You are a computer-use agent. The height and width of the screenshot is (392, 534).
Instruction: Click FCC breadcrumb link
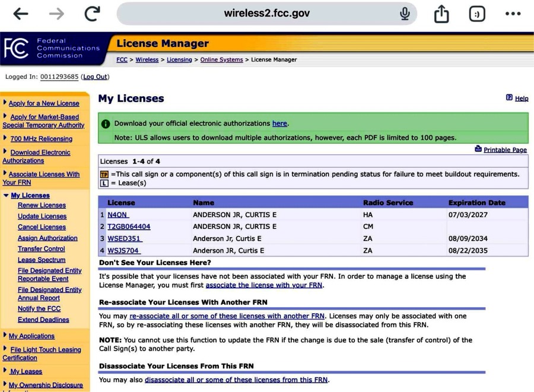coord(122,59)
